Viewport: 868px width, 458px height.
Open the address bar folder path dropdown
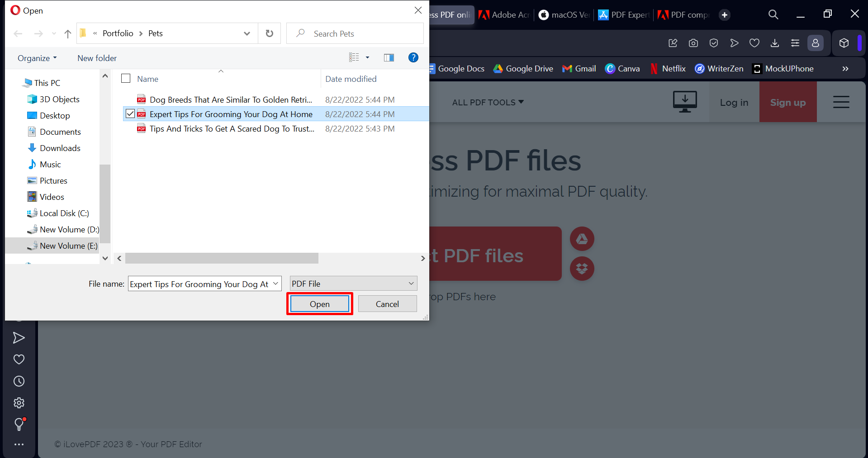tap(247, 33)
